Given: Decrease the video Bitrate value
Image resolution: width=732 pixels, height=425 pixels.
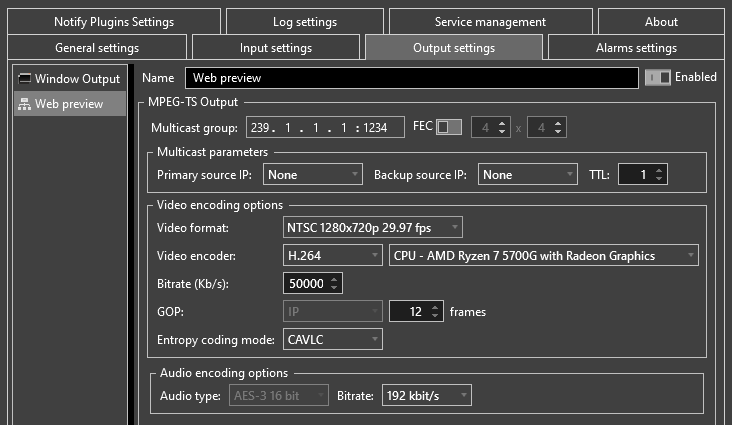Looking at the screenshot, I should (334, 288).
